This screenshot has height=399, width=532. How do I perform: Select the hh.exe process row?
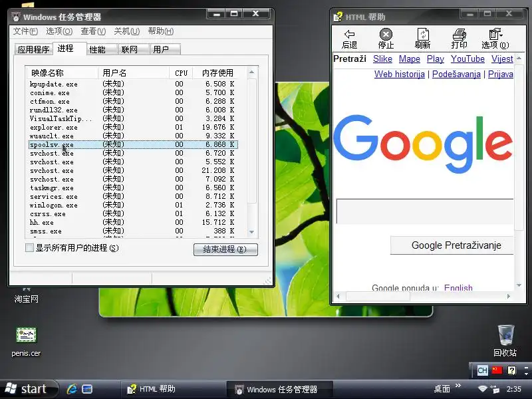point(134,222)
